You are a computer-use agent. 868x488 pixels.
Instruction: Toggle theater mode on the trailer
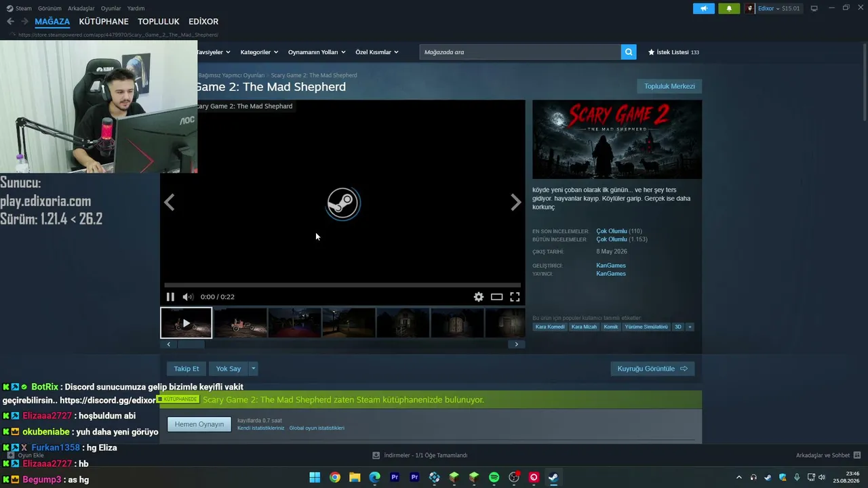click(497, 297)
